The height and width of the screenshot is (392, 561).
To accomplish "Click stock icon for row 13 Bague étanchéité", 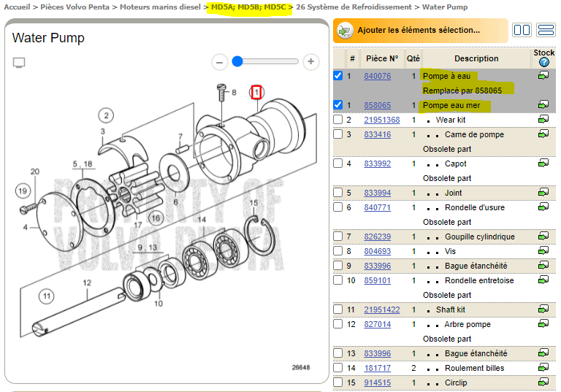I will coord(543,353).
